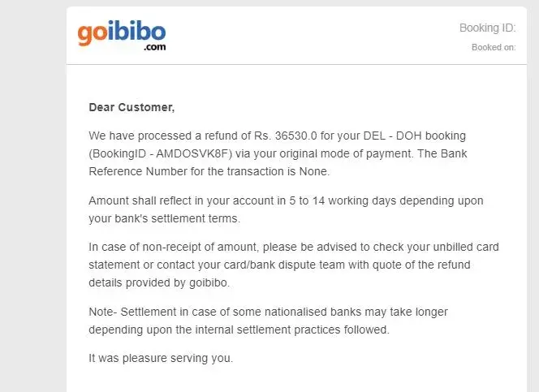Click the Booked on label
This screenshot has width=539, height=392.
(x=494, y=47)
